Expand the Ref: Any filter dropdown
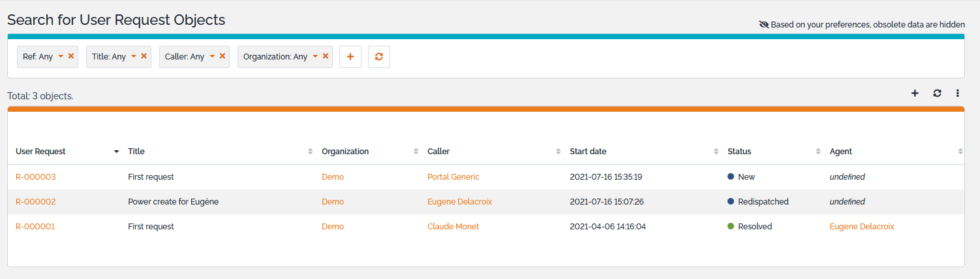 click(x=61, y=56)
